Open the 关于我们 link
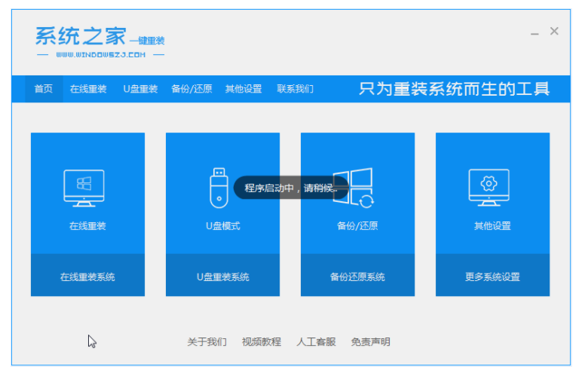The height and width of the screenshot is (382, 588). pos(207,342)
